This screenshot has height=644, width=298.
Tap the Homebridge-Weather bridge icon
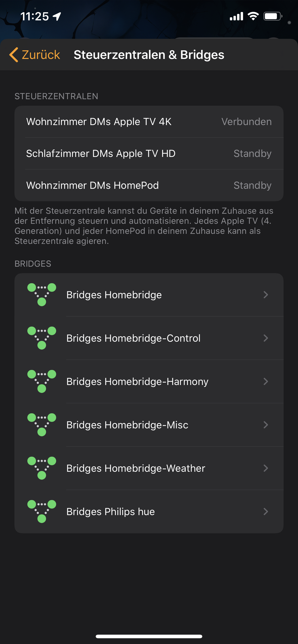[x=42, y=468]
